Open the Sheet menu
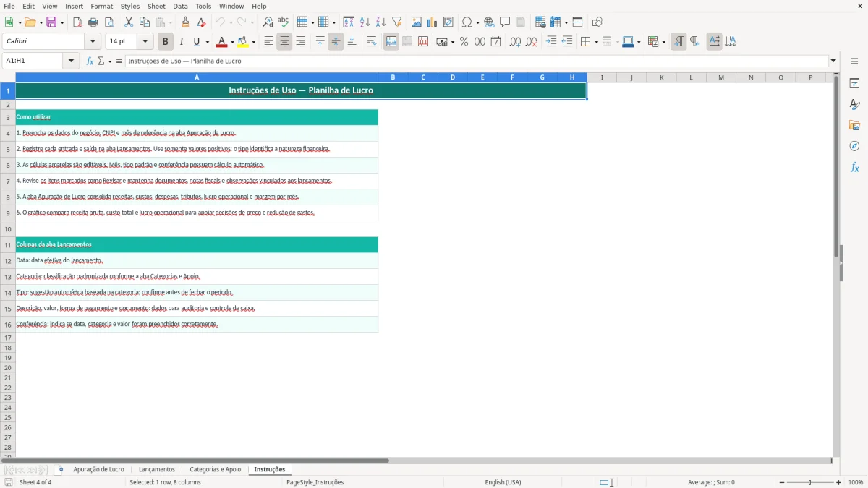Screen dimensions: 868x488 click(x=156, y=6)
